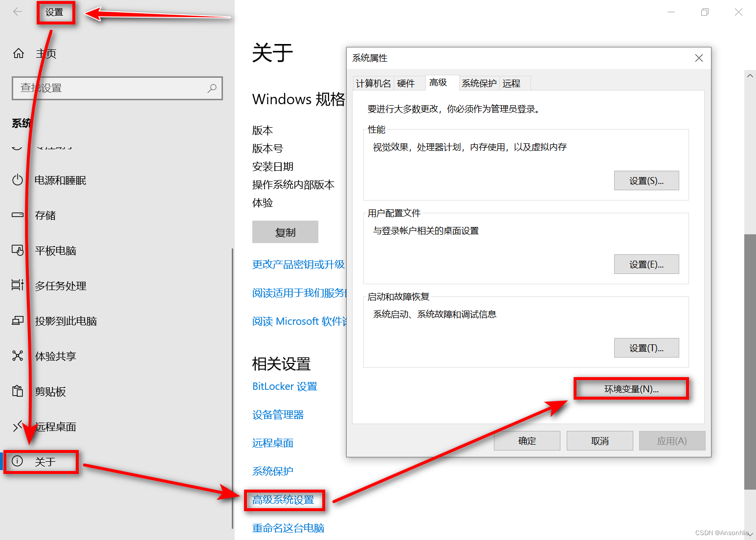Image resolution: width=756 pixels, height=540 pixels.
Task: Select 存储 in sidebar
Action: pos(45,216)
